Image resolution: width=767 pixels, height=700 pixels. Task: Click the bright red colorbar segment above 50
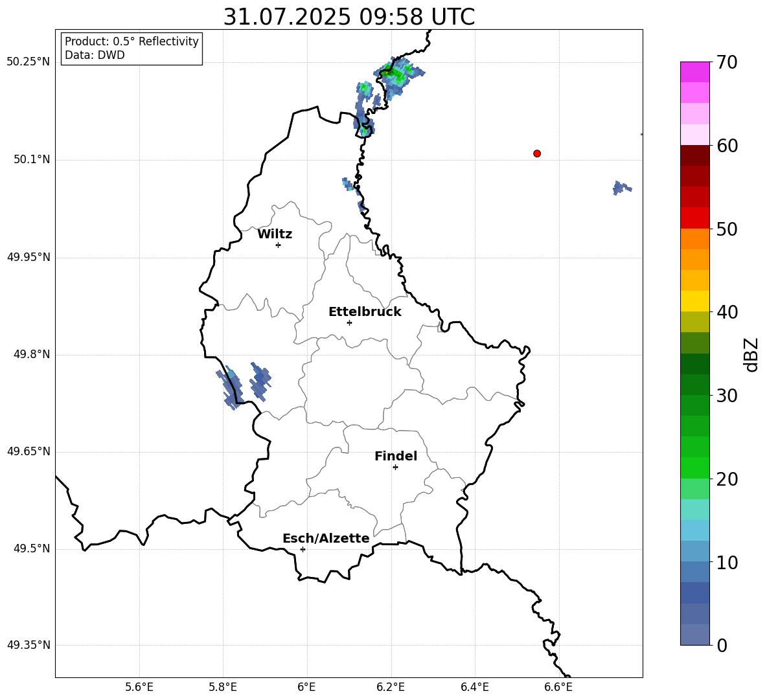pyautogui.click(x=694, y=218)
